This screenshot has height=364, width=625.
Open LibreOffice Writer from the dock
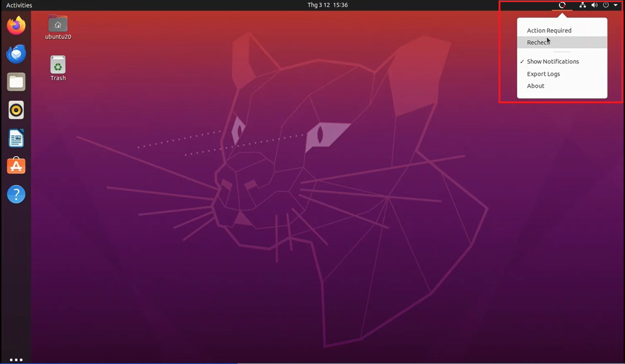tap(16, 138)
